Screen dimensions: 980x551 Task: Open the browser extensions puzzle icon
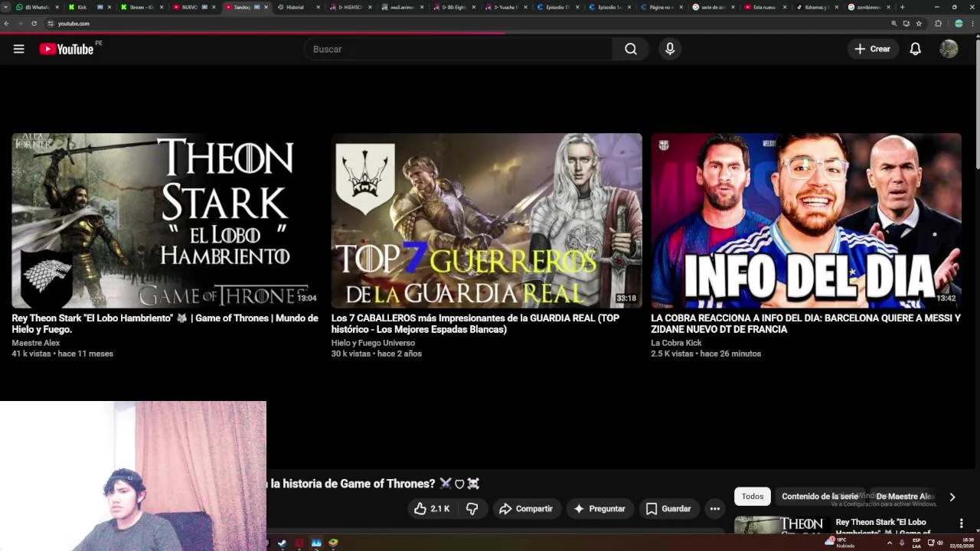click(938, 24)
